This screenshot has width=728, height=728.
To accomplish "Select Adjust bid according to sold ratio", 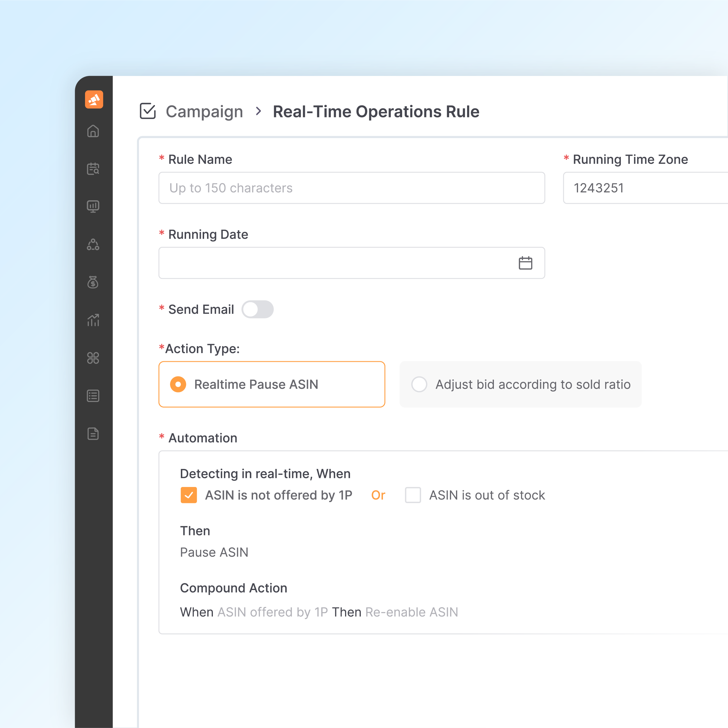I will (x=419, y=384).
